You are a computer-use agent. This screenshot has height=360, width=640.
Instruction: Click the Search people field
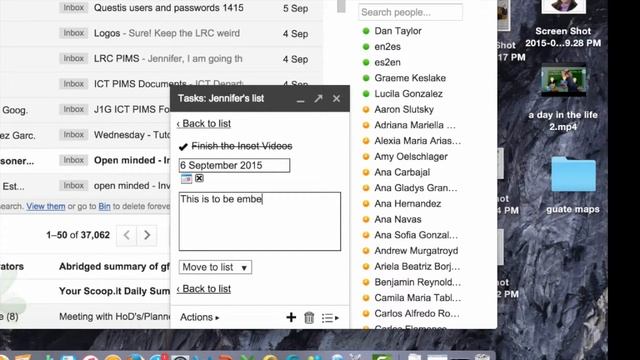[410, 12]
